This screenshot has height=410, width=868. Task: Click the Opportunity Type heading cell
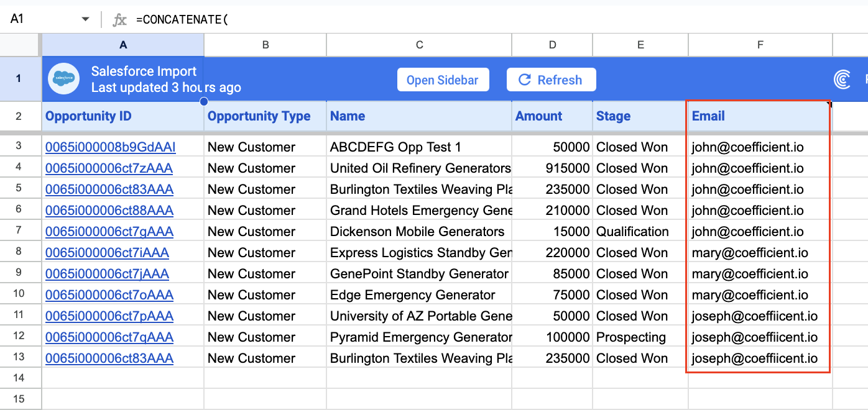pos(265,116)
